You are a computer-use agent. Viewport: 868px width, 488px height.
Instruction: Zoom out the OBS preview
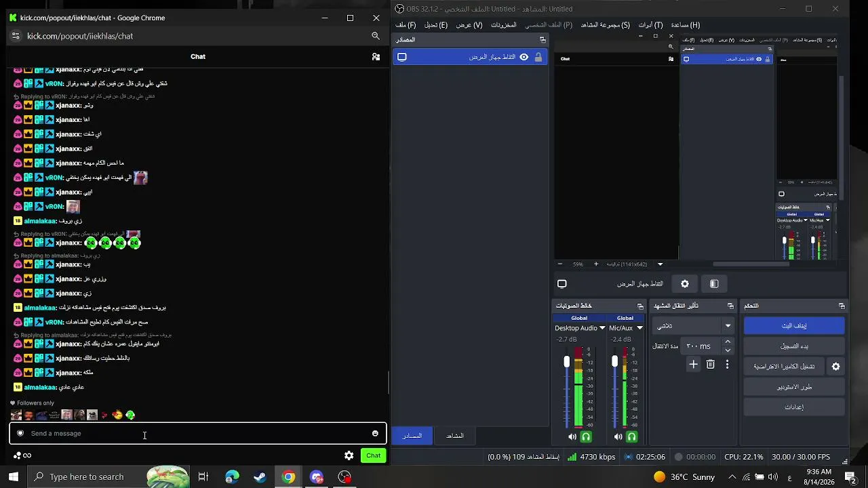(559, 264)
